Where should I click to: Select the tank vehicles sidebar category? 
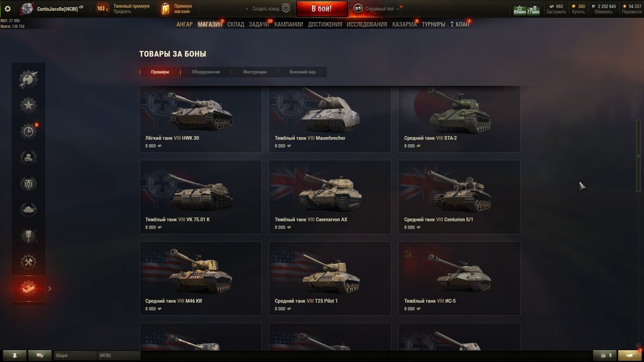[28, 210]
